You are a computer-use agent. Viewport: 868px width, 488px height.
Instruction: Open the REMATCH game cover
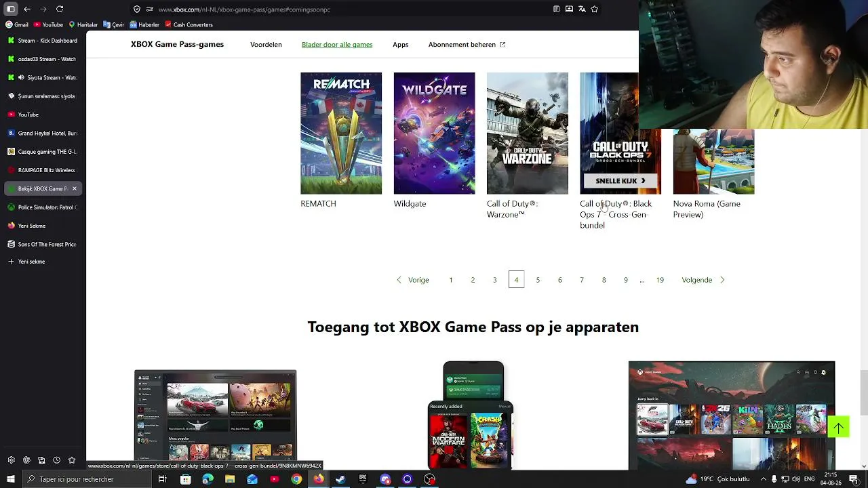coord(341,134)
